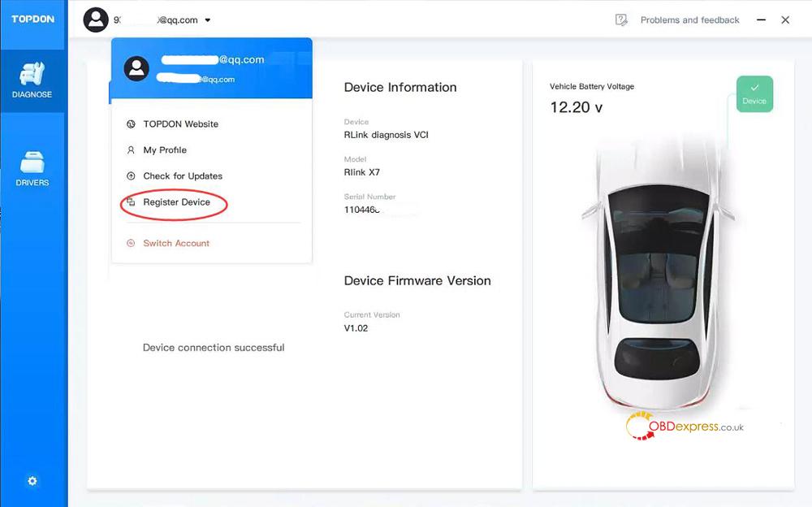The image size is (812, 507).
Task: Collapse the account dropdown arrow
Action: point(208,20)
